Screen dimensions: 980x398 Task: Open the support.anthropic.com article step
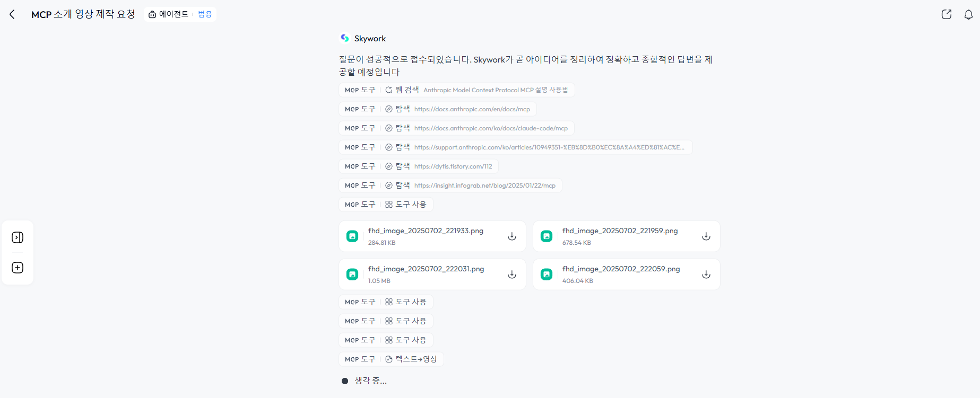[516, 147]
